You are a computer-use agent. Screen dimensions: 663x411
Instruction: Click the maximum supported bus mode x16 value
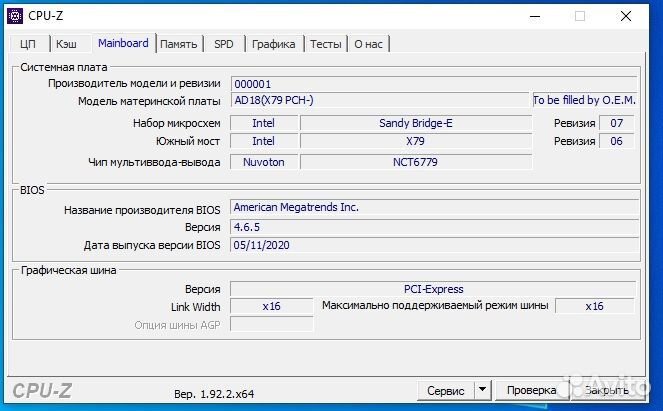(x=595, y=306)
